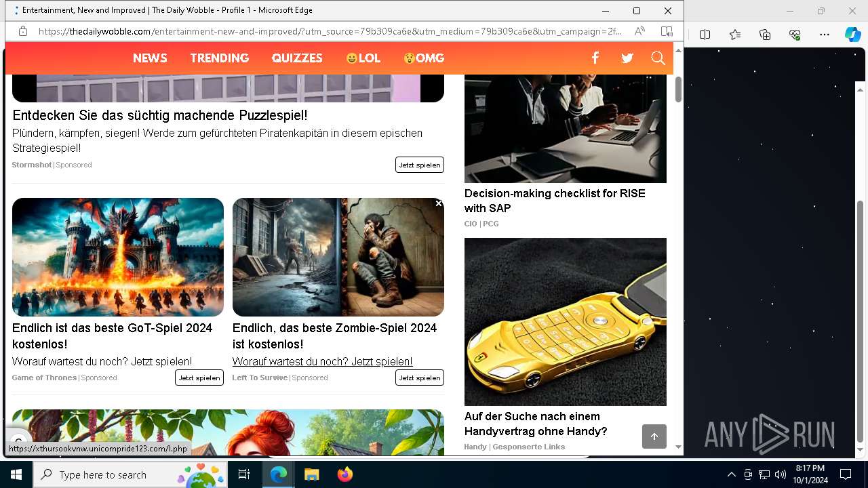The image size is (868, 488).
Task: Open Edge Settings and more menu
Action: coord(825,35)
